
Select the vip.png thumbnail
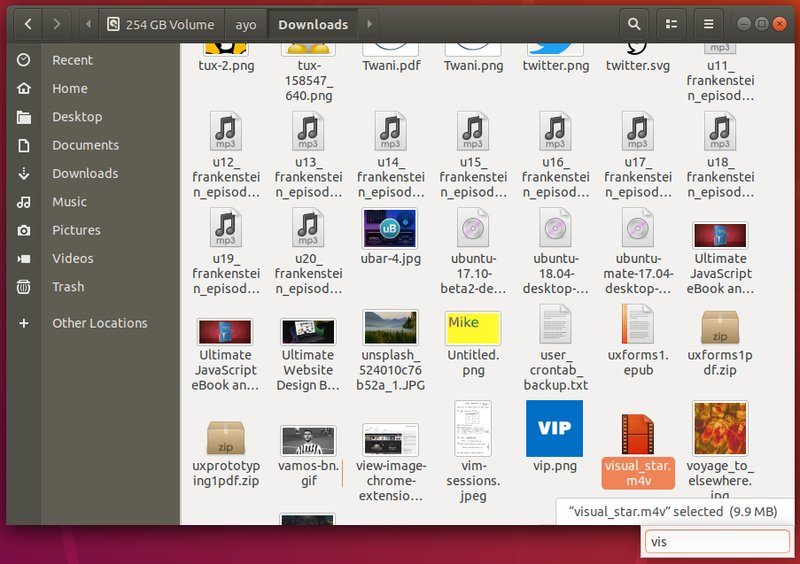(554, 429)
